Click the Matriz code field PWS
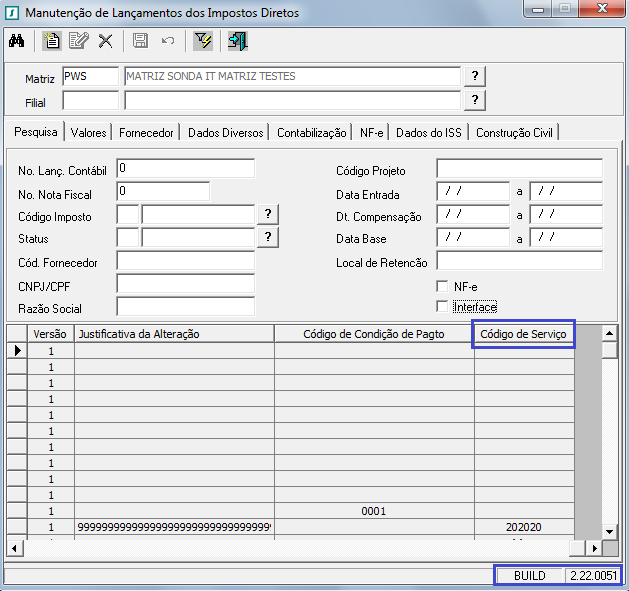Screen dimensions: 629x591 pyautogui.click(x=91, y=76)
